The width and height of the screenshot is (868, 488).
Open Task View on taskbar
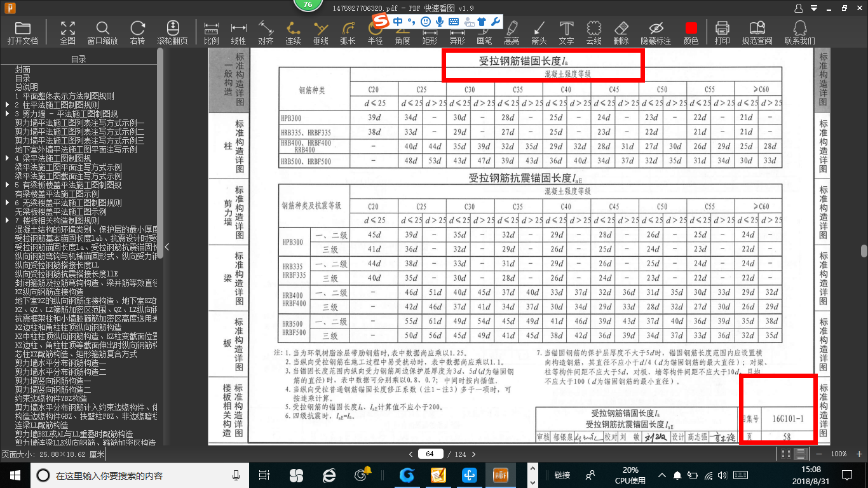coord(264,475)
